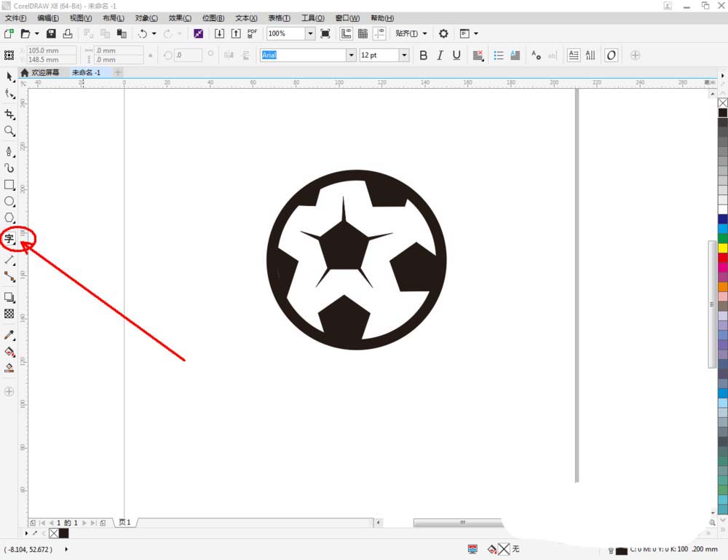Pick the yellow palette swatch

(x=723, y=248)
